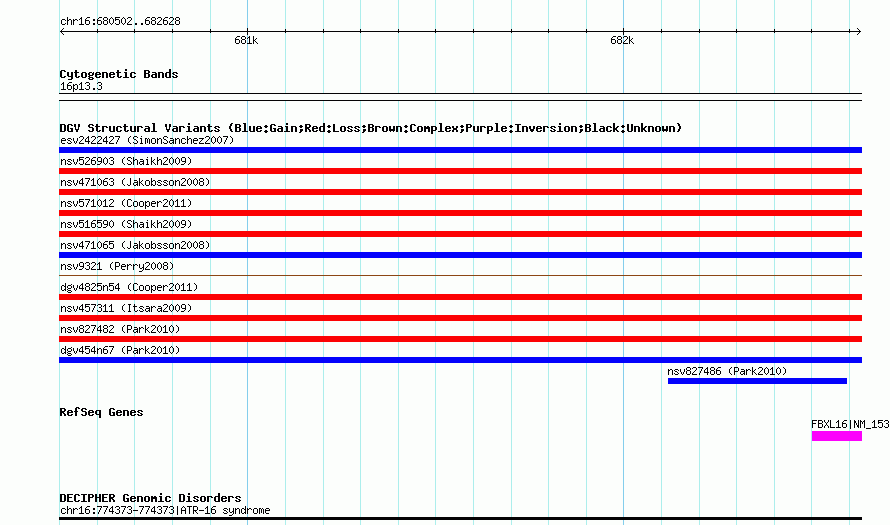
Task: Click the esv2422427 (SimonSanchez2007) label
Action: (147, 140)
